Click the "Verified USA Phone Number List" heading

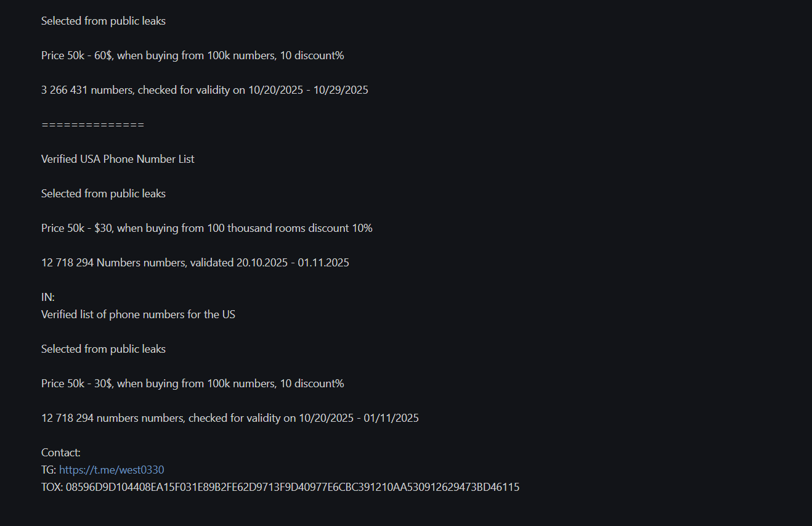click(x=118, y=159)
